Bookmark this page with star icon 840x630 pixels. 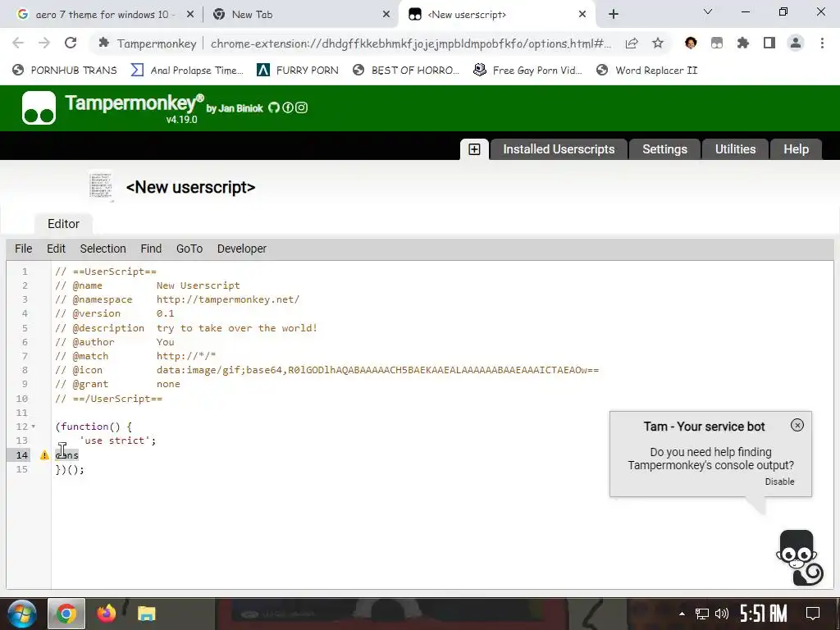(x=658, y=43)
